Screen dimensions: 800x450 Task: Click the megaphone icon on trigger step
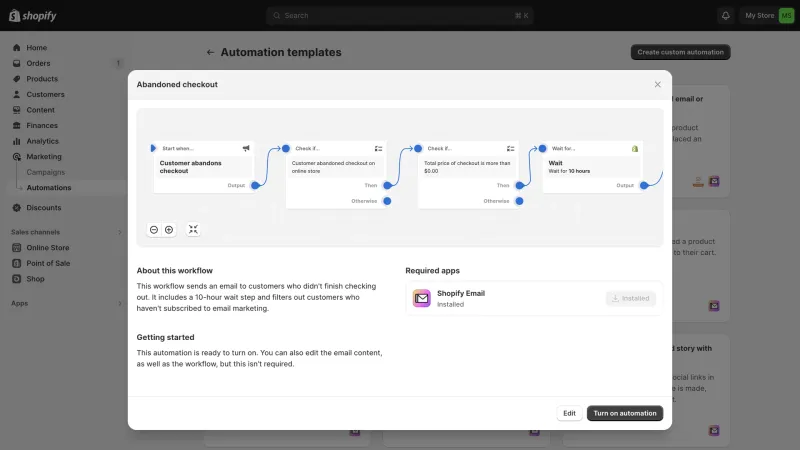click(246, 148)
